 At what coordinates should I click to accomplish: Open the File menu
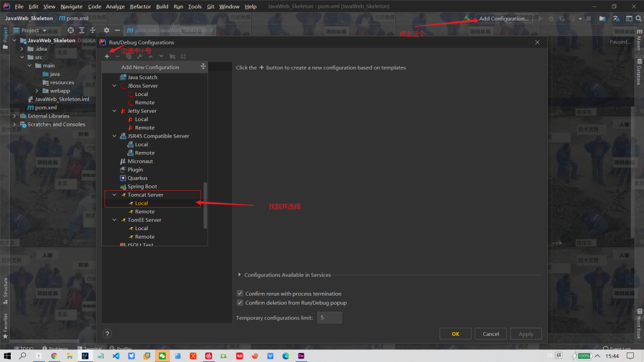(x=19, y=6)
